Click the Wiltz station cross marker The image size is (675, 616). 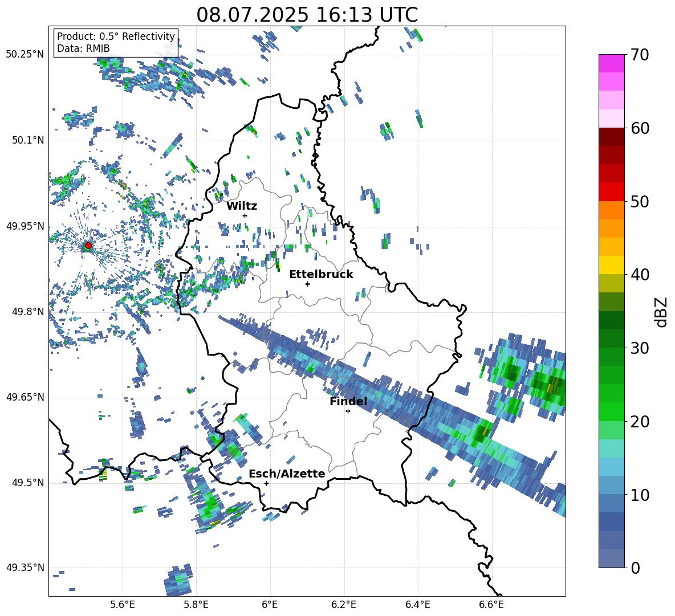click(x=245, y=215)
